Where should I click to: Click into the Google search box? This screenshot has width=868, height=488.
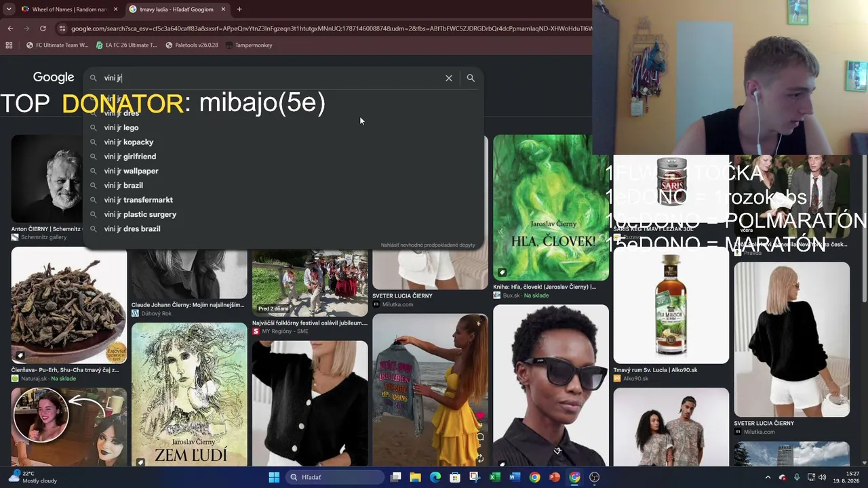[x=271, y=78]
